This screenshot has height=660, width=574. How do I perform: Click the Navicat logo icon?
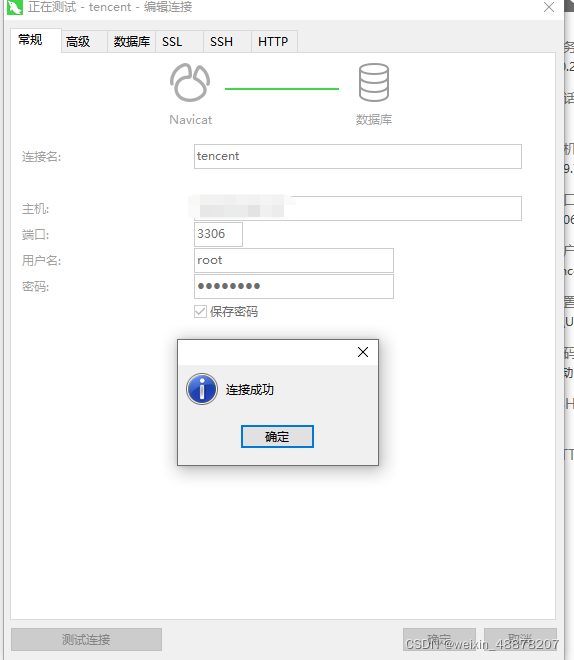tap(190, 82)
